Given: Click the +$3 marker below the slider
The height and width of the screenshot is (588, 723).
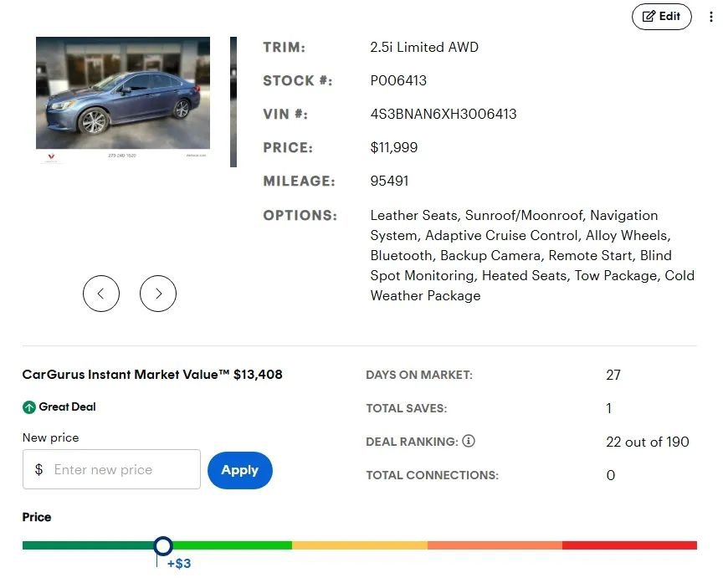Looking at the screenshot, I should tap(178, 564).
